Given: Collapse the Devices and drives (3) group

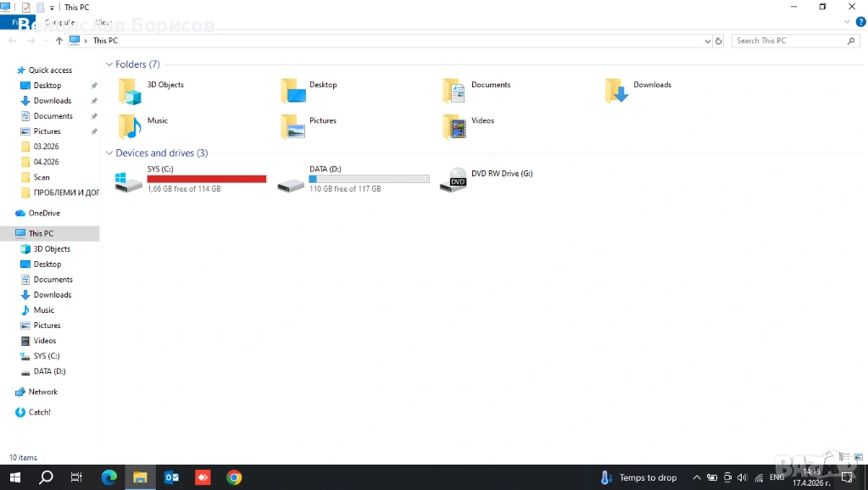Looking at the screenshot, I should 109,153.
